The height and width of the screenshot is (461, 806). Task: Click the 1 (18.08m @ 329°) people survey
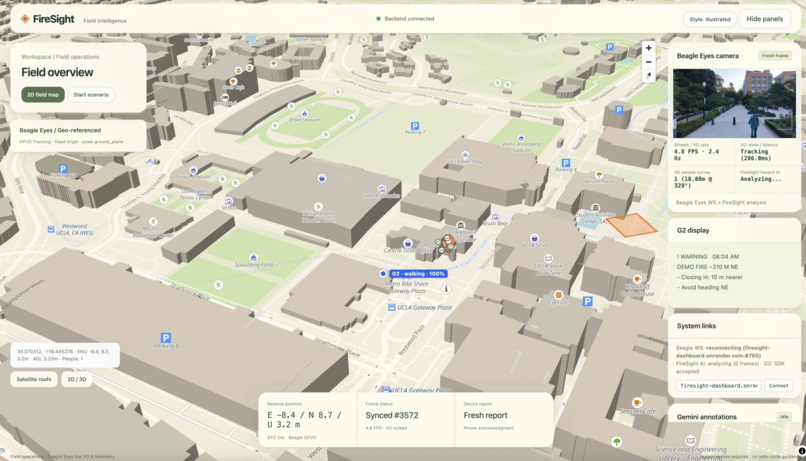694,182
